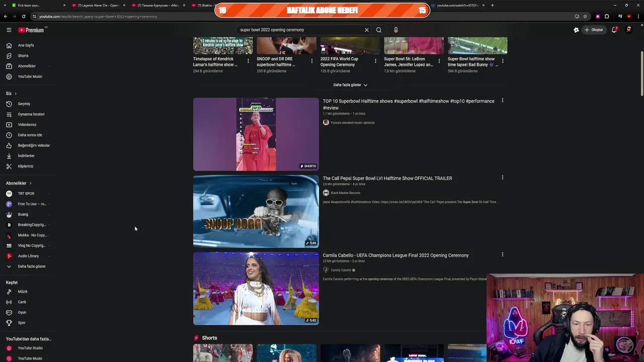Switch to Kick team browser tab
The height and width of the screenshot is (362, 644).
[39, 6]
